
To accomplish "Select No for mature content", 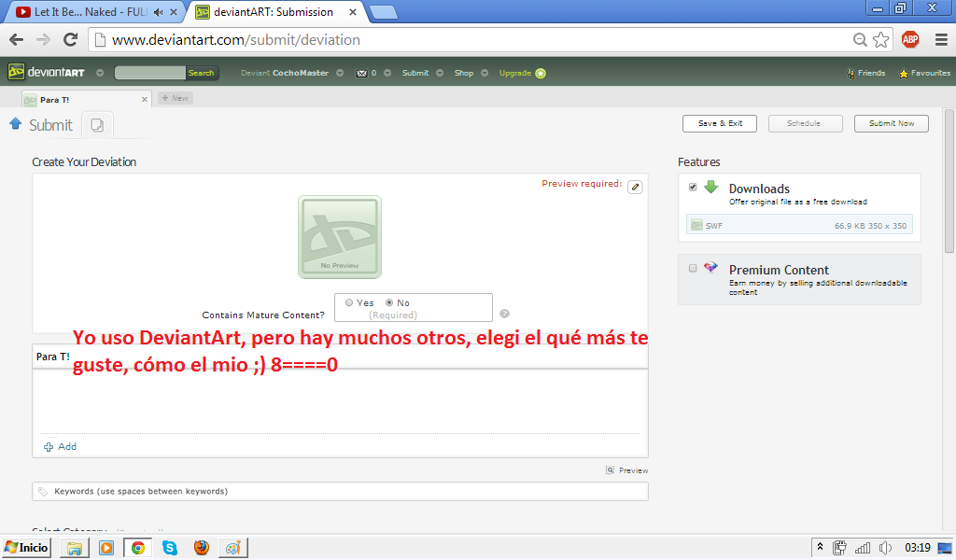I will pyautogui.click(x=389, y=302).
